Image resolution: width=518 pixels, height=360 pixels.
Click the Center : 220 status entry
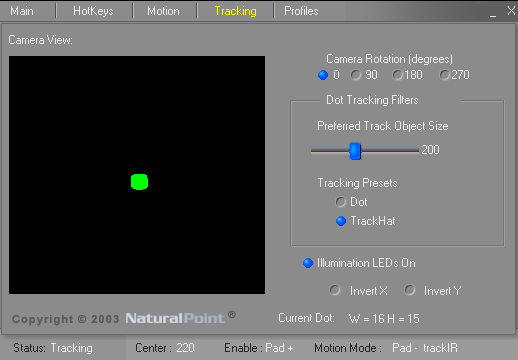pyautogui.click(x=165, y=348)
